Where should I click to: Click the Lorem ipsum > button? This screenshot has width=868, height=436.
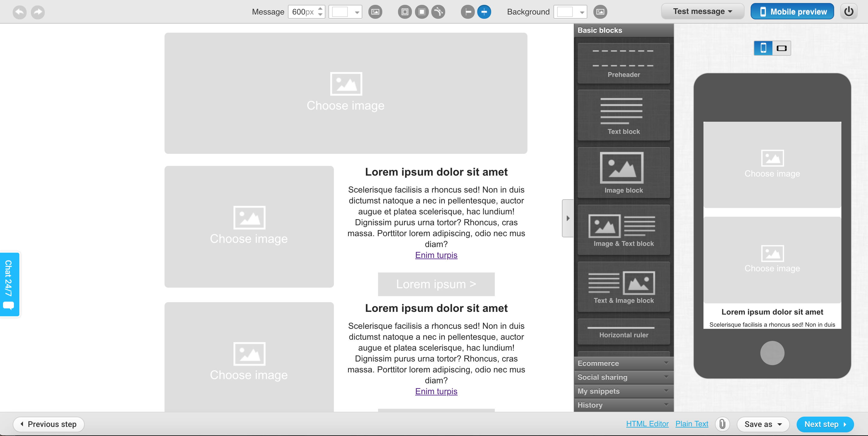click(x=436, y=284)
